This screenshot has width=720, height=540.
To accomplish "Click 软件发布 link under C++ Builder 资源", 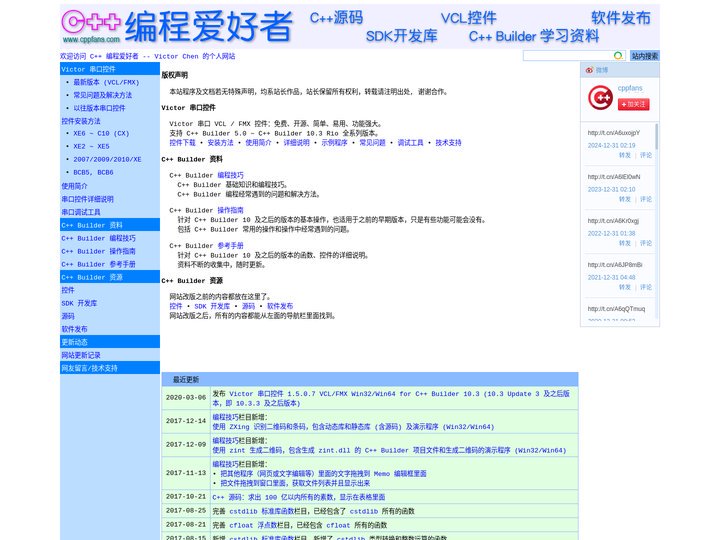I will [280, 306].
